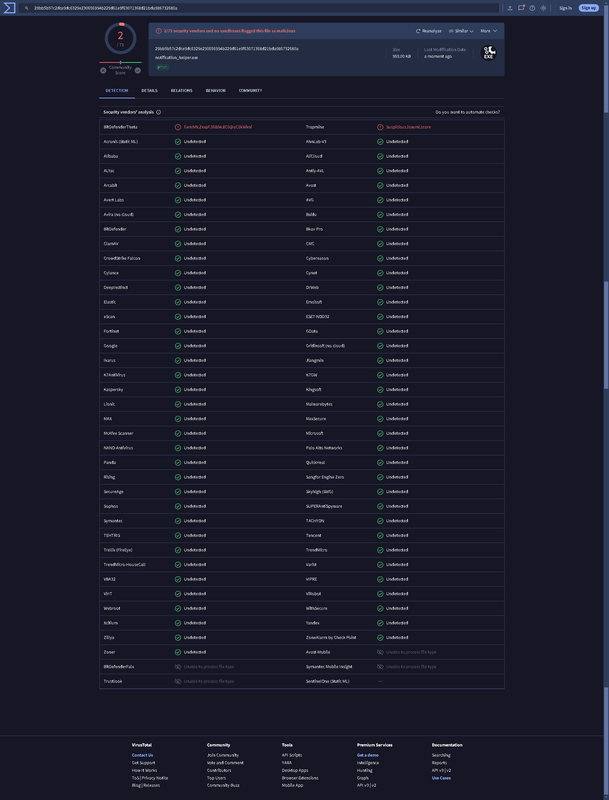
Task: Open Browser Extensions footer link
Action: click(300, 779)
